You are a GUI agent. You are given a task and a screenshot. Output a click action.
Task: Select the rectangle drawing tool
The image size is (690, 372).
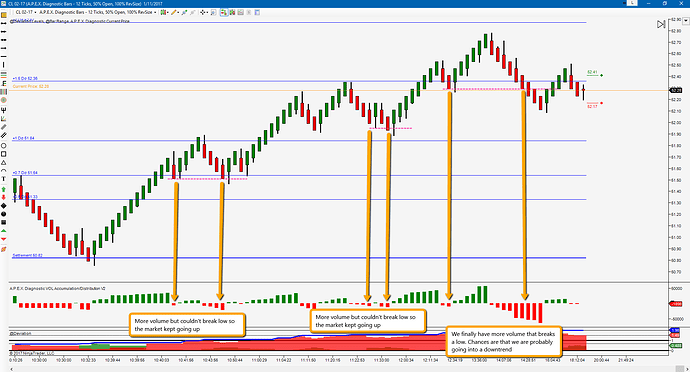(4, 154)
